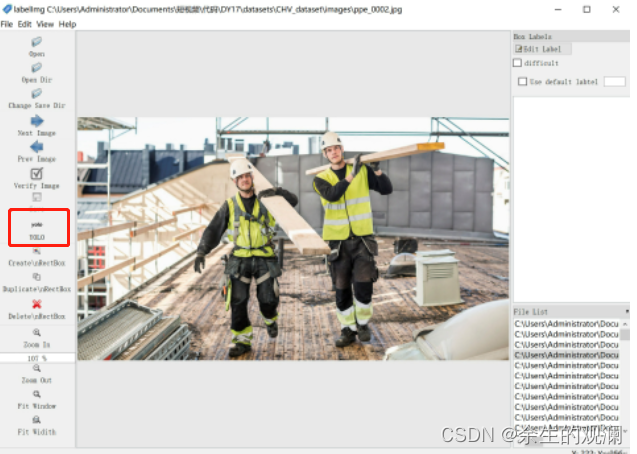
Task: Click the Save disk icon
Action: [37, 197]
